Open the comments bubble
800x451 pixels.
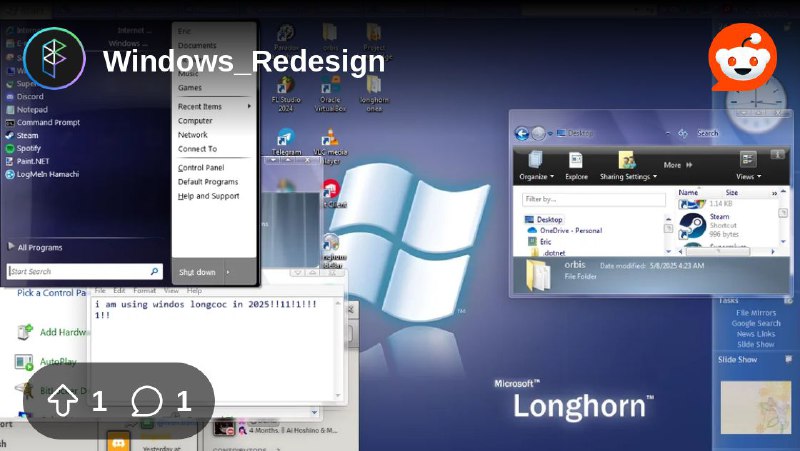147,400
